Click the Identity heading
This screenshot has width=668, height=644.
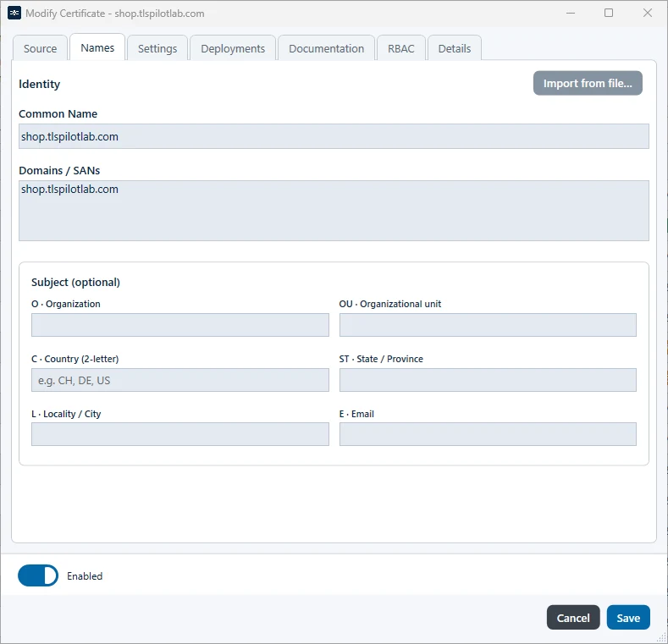coord(39,84)
